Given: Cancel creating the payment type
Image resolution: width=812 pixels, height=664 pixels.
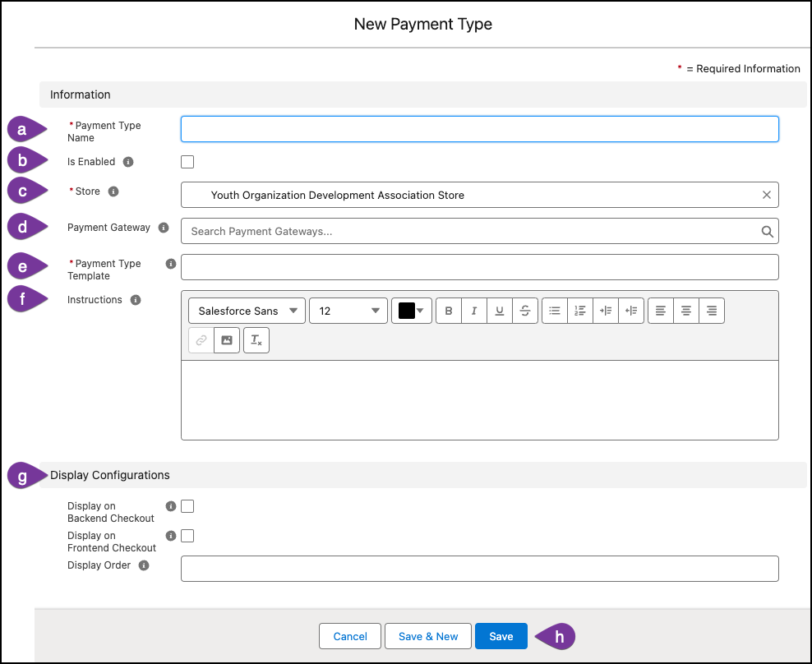Looking at the screenshot, I should [x=349, y=635].
